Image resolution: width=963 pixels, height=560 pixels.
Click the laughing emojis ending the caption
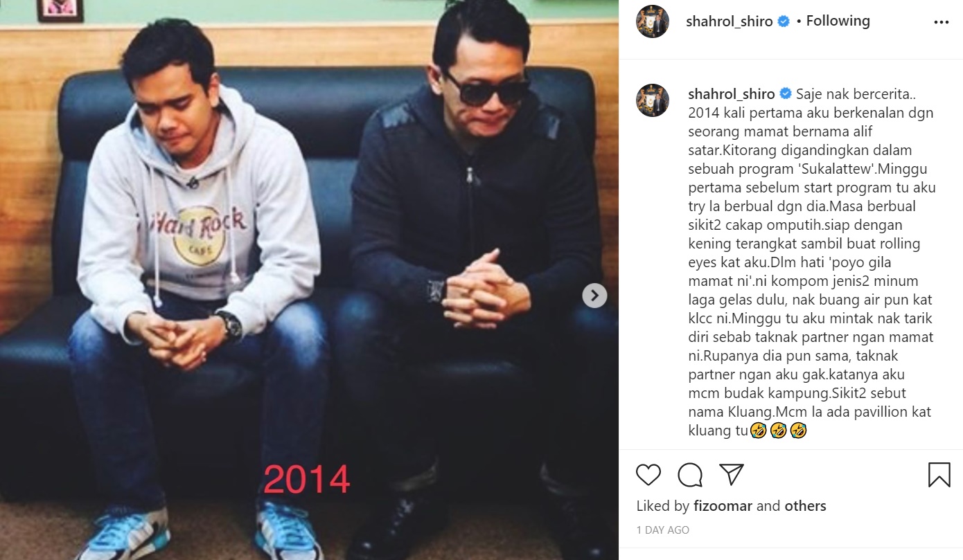779,431
